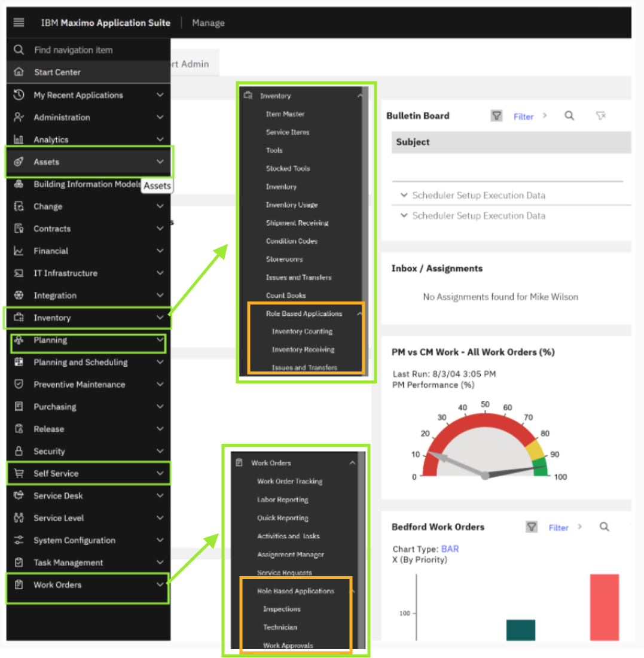Screen dimensions: 644x658
Task: Select Shipment Receiving in the submenu
Action: click(297, 223)
